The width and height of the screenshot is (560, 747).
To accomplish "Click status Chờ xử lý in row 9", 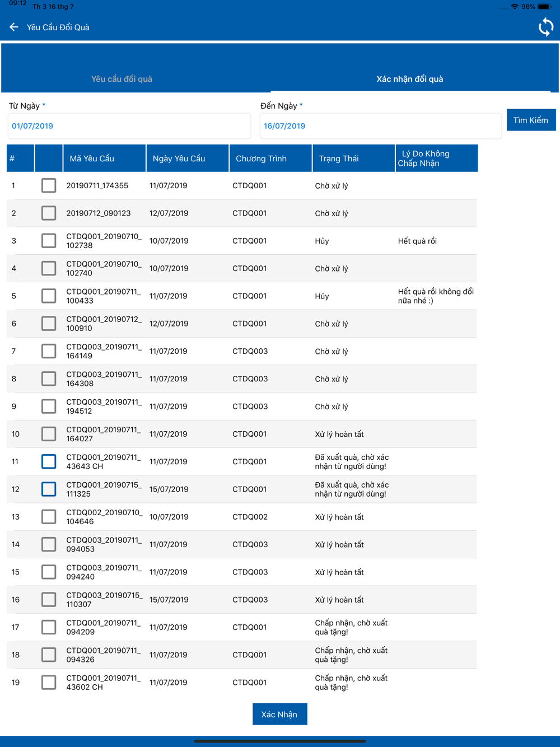I will [332, 406].
